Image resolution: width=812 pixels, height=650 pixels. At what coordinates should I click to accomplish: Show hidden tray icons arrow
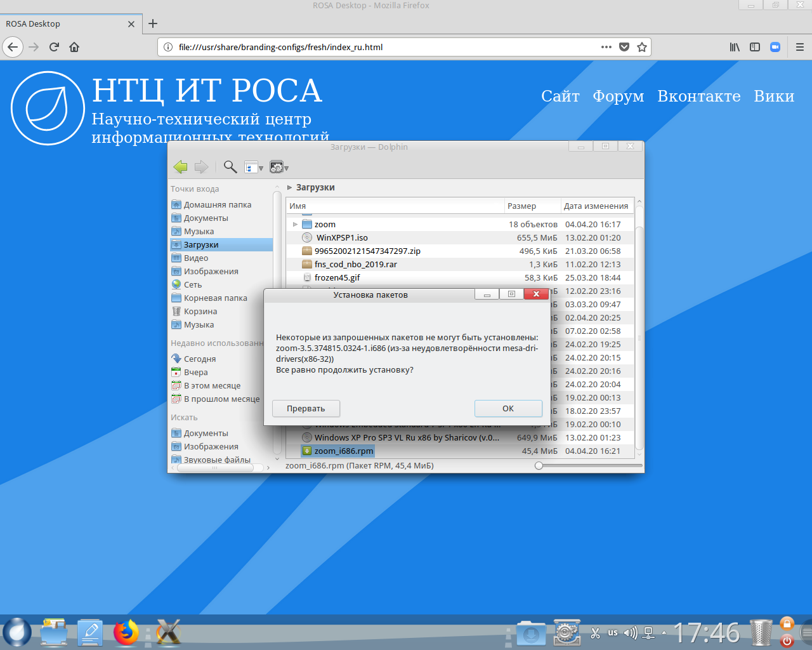click(664, 633)
